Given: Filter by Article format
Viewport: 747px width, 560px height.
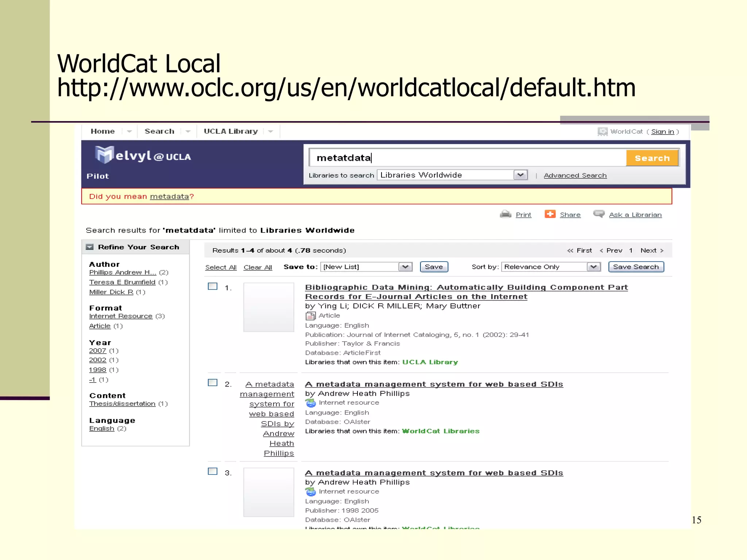Looking at the screenshot, I should click(x=100, y=326).
